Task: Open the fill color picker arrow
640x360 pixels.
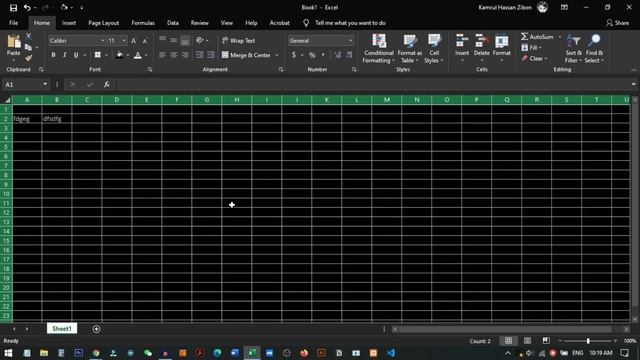Action: pyautogui.click(x=128, y=55)
